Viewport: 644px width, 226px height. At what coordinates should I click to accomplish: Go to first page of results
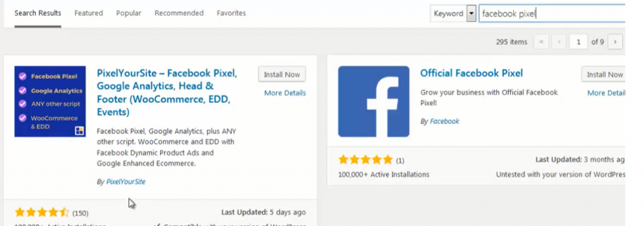pos(541,42)
